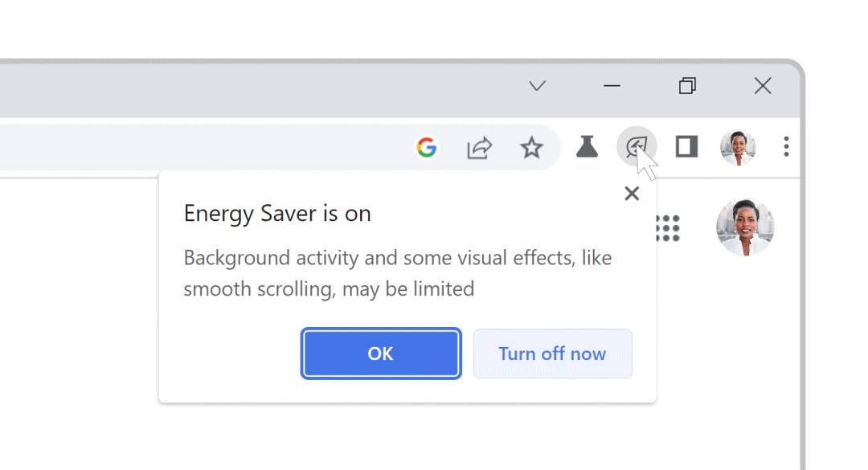
Task: Click the Google logo in the toolbar
Action: (428, 147)
